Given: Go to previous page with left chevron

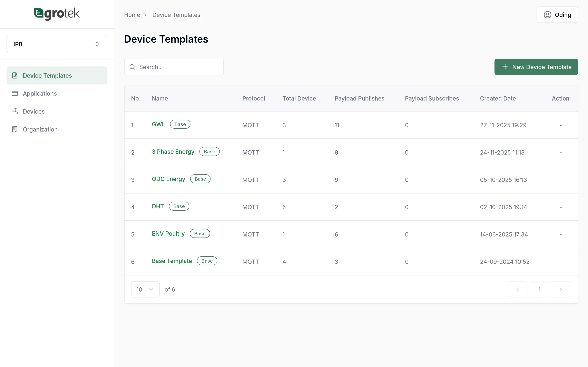Looking at the screenshot, I should pyautogui.click(x=518, y=289).
